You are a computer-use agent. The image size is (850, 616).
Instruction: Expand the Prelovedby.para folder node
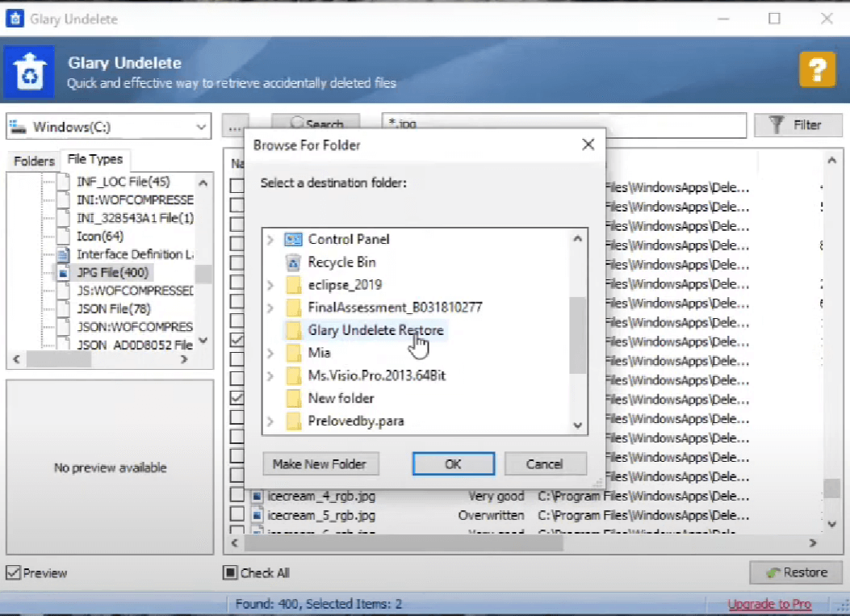coord(270,421)
